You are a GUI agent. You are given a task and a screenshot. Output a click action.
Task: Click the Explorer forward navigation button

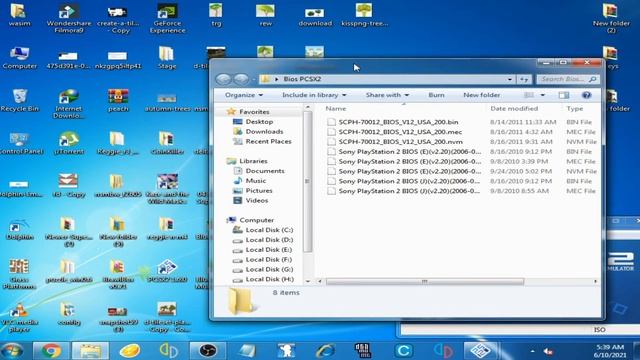(241, 79)
